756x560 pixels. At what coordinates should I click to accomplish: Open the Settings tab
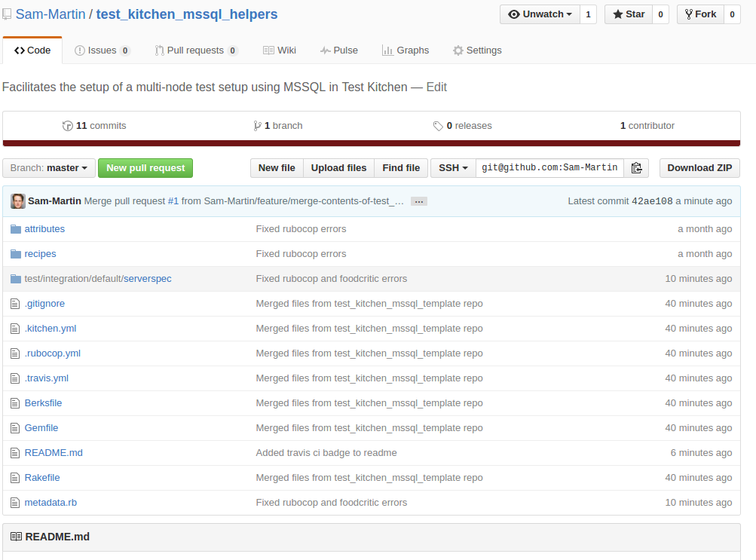point(477,50)
